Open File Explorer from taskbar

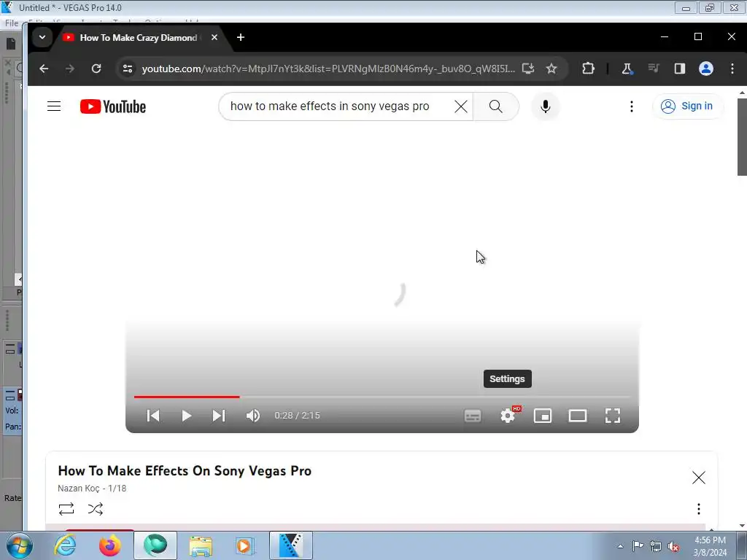tap(201, 545)
